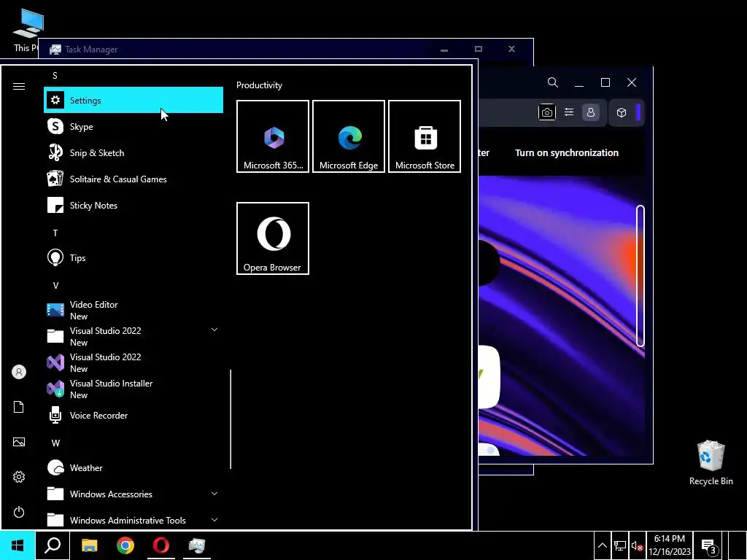
Task: Jump to letter S app group
Action: point(55,76)
